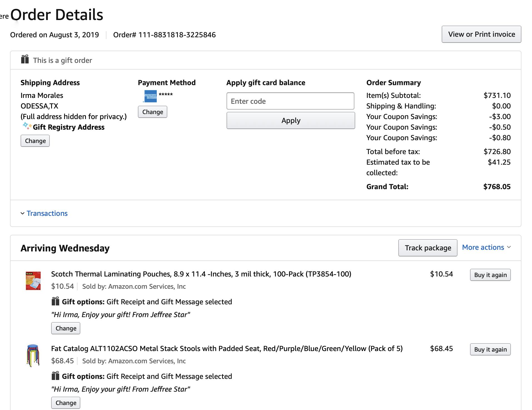Open the Scotch Laminating Pouches product thumbnail
This screenshot has height=410, width=532.
(33, 281)
